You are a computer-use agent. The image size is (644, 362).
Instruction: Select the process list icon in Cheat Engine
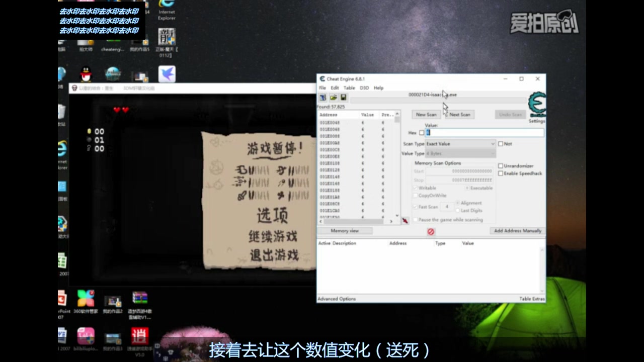pyautogui.click(x=323, y=97)
